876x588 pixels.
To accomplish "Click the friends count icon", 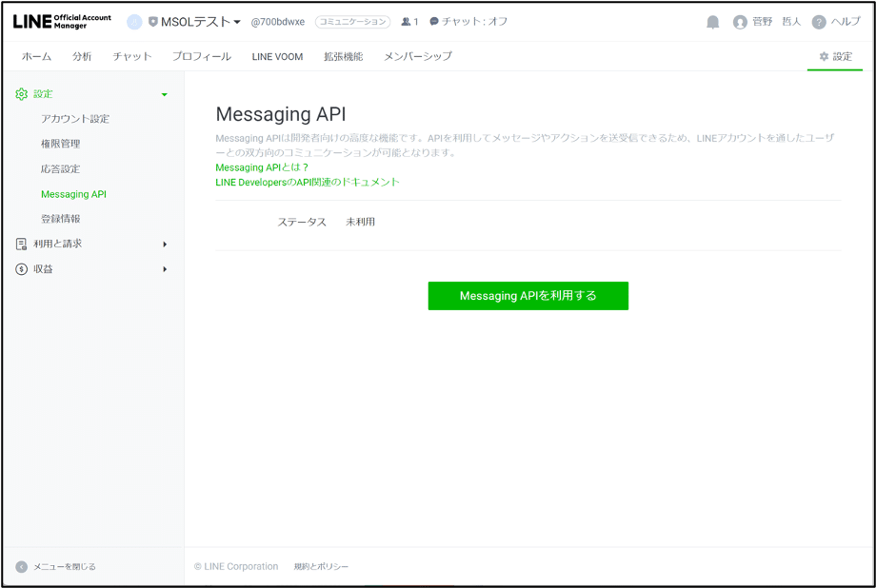I will click(x=406, y=22).
